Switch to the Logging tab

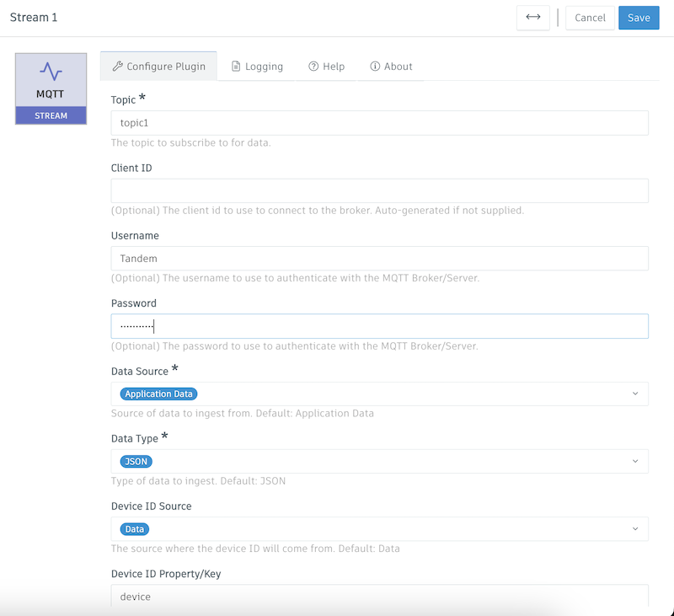[257, 67]
